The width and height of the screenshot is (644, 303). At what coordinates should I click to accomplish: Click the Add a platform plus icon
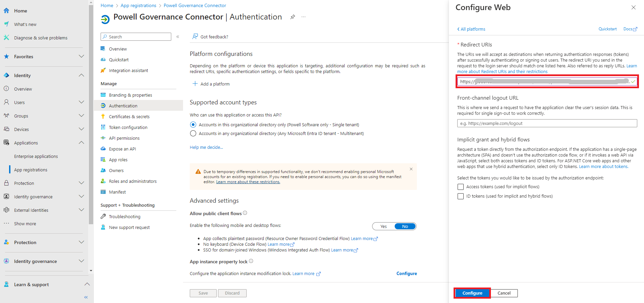click(x=195, y=83)
